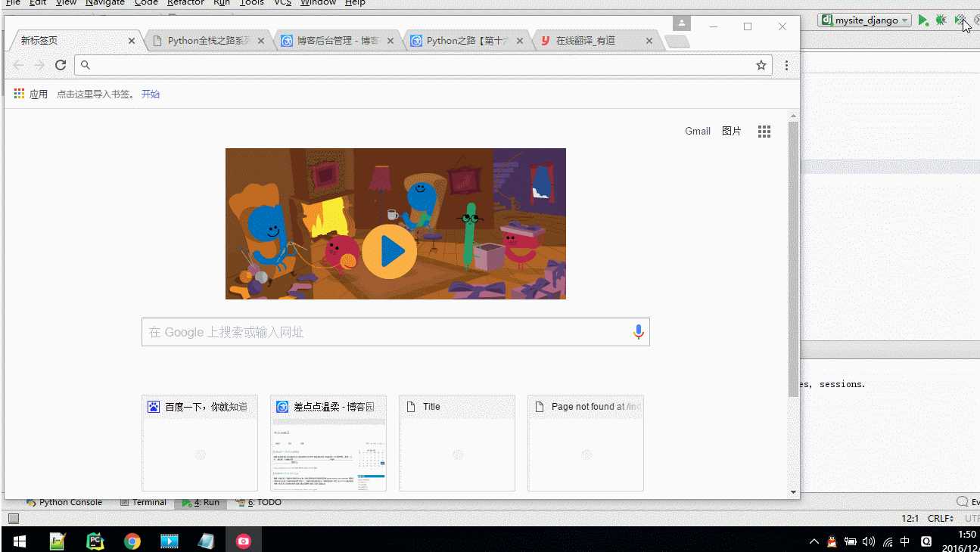
Task: Open the Page not found thumbnail
Action: click(x=586, y=443)
